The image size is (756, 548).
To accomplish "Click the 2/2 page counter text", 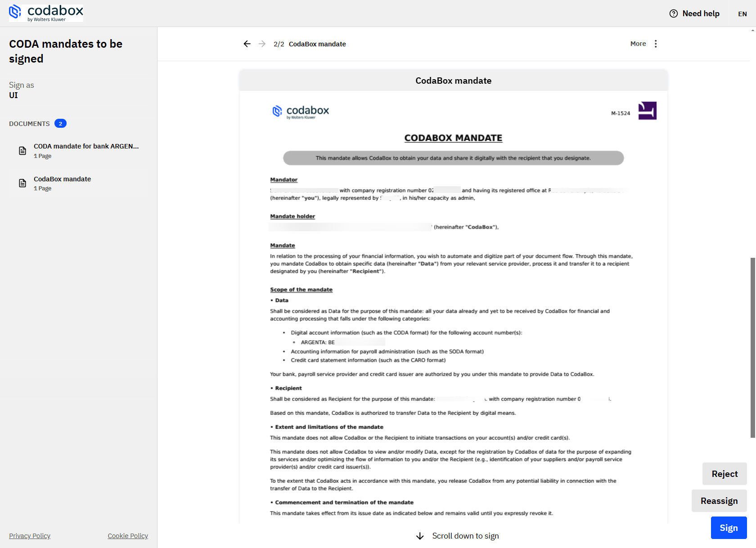I will (x=279, y=44).
